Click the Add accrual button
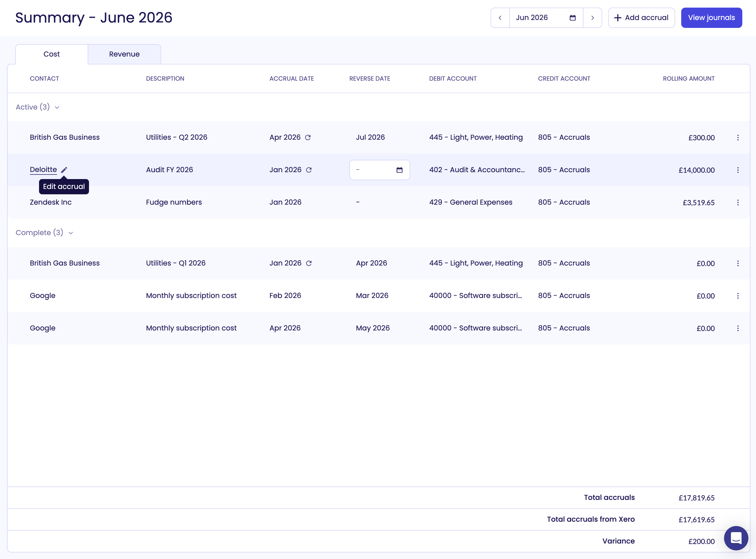Viewport: 756px width, 559px height. tap(641, 18)
